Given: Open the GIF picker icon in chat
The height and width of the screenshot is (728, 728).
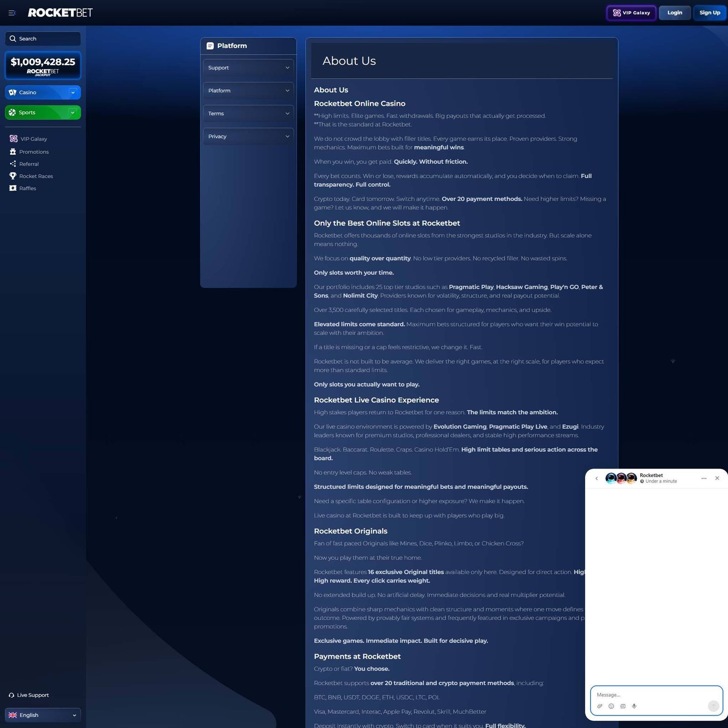Looking at the screenshot, I should pos(622,706).
